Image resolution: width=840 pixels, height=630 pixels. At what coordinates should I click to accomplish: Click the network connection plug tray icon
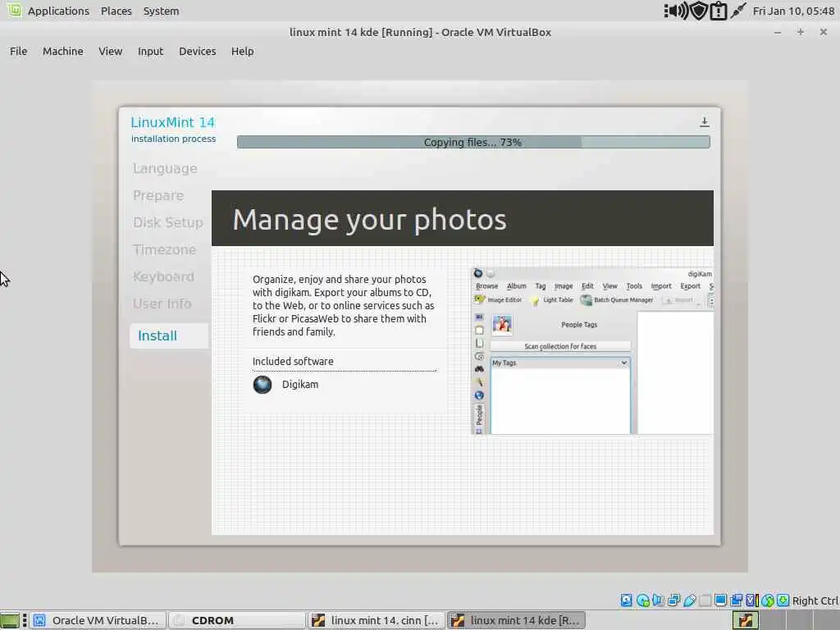tap(738, 11)
